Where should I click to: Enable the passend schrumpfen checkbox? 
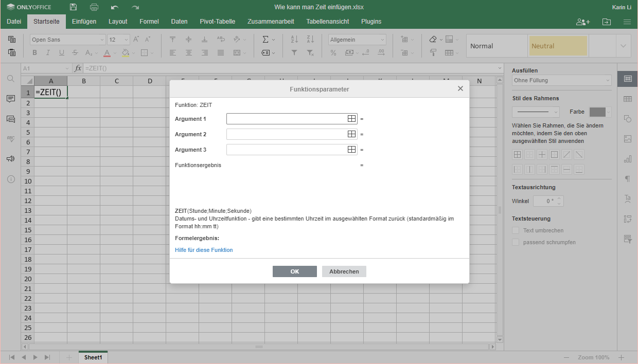[516, 242]
